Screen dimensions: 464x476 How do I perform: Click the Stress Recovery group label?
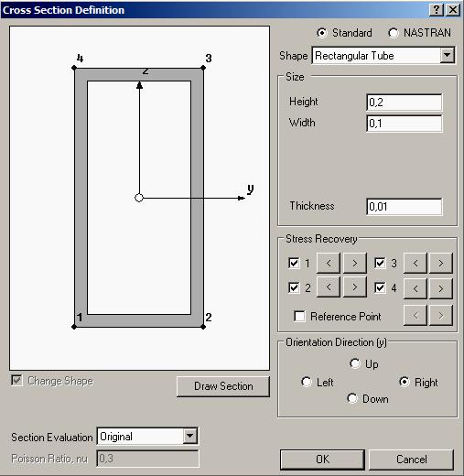[x=321, y=239]
